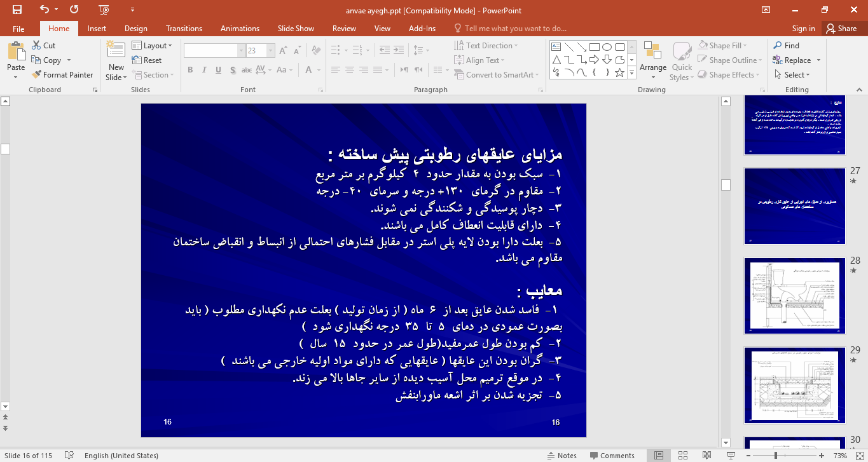Open the Arrange menu
This screenshot has width=868, height=462.
tap(653, 61)
